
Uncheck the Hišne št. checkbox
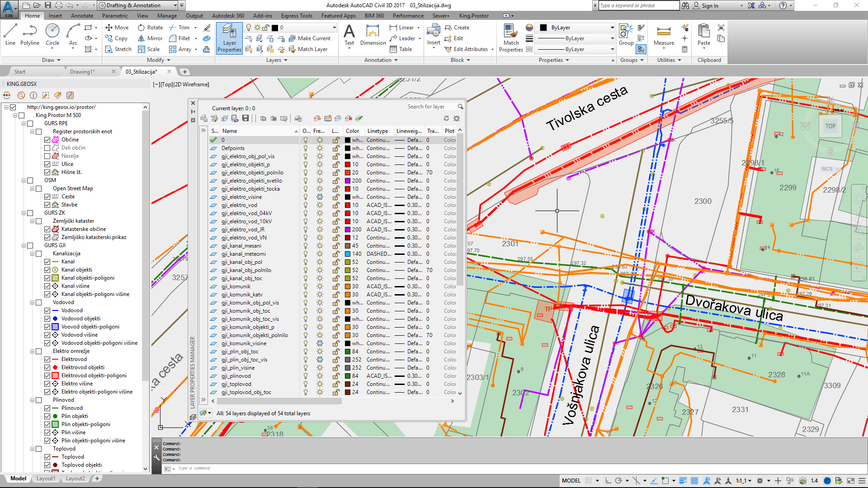coord(47,172)
